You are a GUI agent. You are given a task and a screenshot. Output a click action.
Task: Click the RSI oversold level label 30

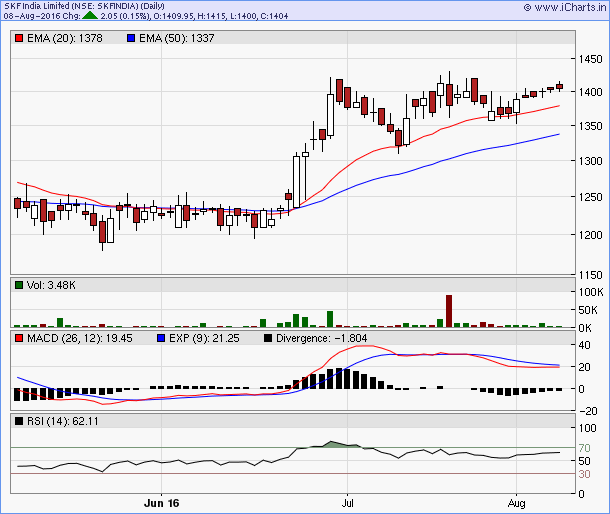click(584, 474)
